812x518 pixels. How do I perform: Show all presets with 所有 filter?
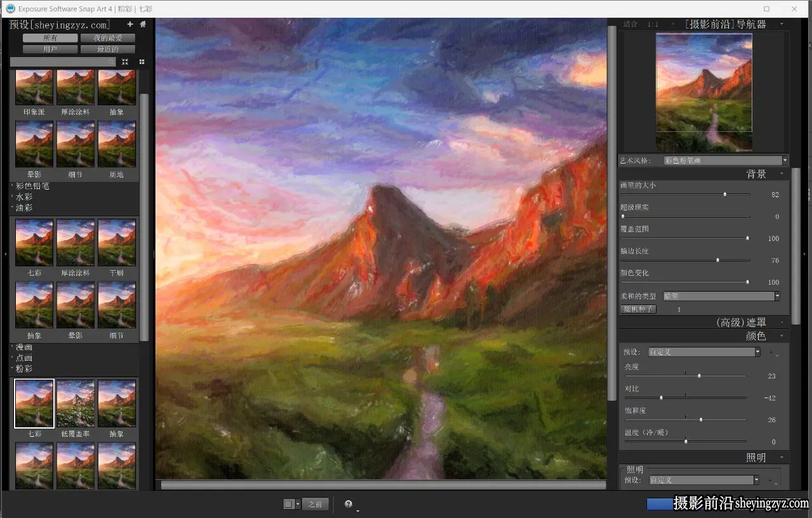pyautogui.click(x=50, y=38)
